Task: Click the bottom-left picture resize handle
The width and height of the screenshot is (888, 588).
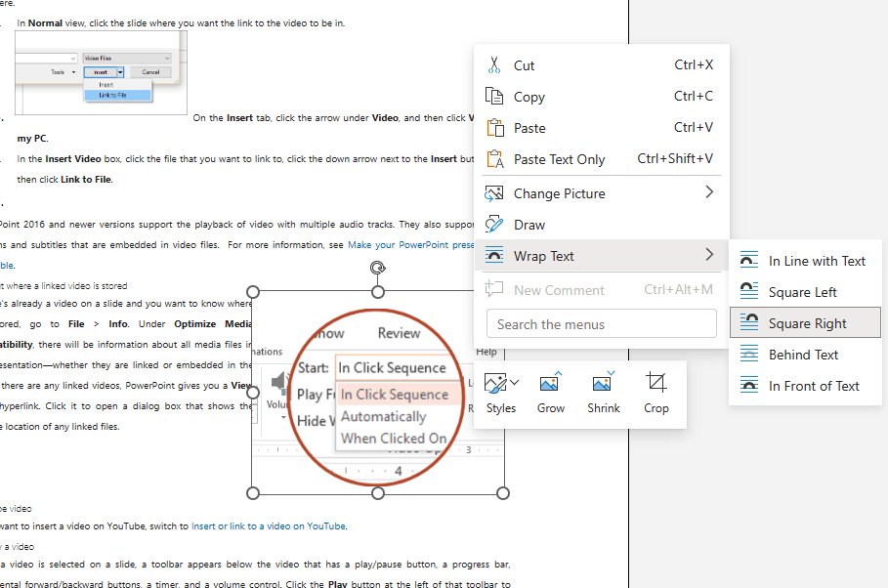Action: (x=253, y=493)
